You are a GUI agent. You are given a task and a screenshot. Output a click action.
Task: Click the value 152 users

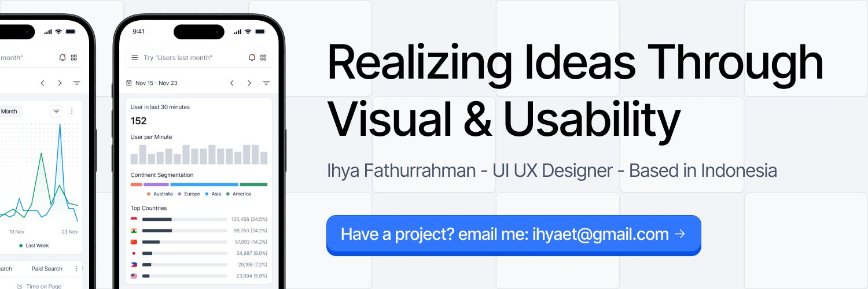(139, 121)
